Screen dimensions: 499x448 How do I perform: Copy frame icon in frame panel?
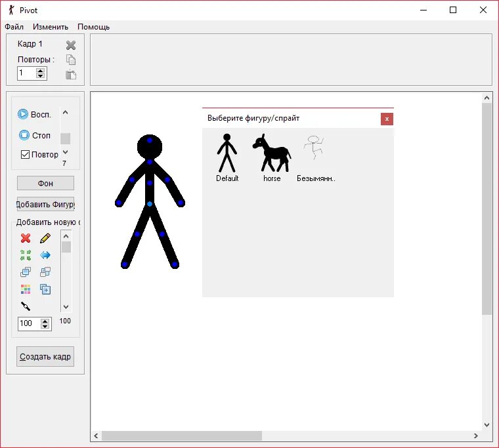click(71, 60)
